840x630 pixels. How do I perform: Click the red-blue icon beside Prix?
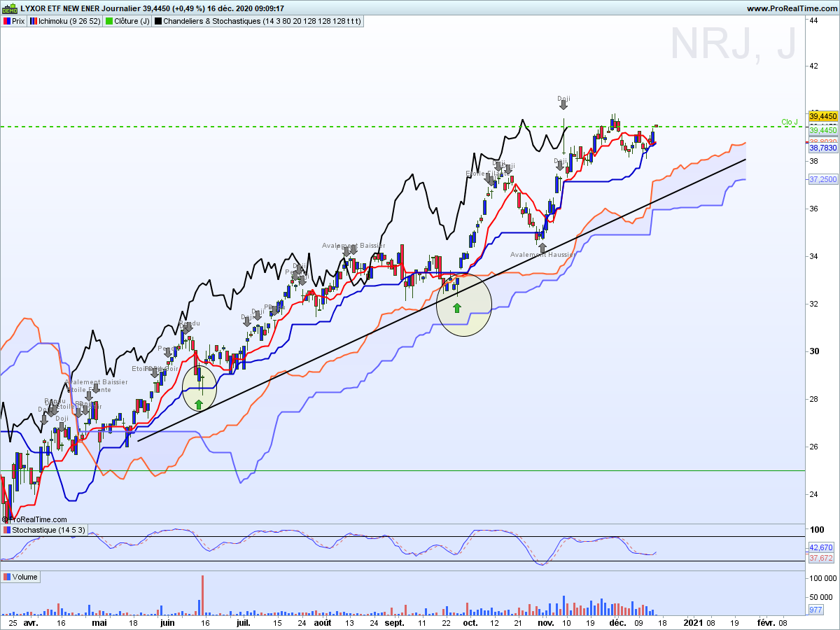pos(6,22)
